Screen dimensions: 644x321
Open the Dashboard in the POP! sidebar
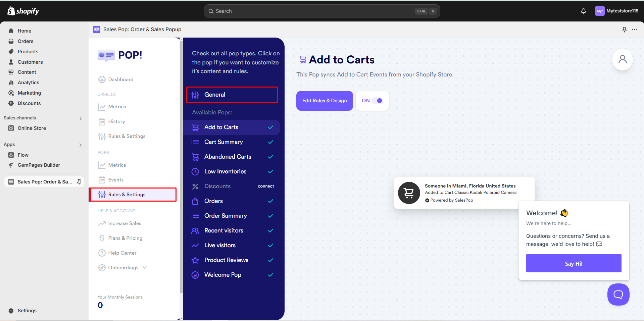pos(120,79)
